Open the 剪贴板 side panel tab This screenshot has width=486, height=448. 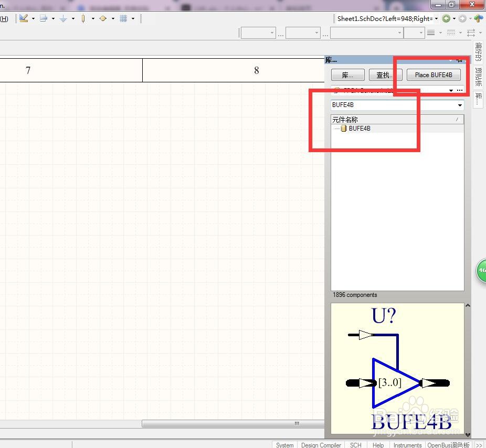tap(478, 77)
